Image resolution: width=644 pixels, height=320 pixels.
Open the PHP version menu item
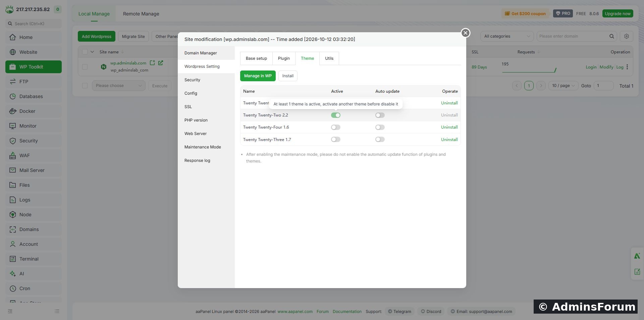click(x=196, y=120)
